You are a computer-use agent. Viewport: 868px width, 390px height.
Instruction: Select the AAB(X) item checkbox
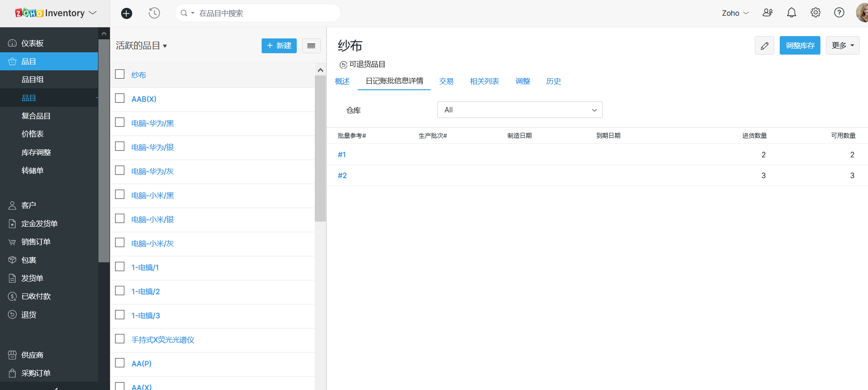pyautogui.click(x=120, y=99)
